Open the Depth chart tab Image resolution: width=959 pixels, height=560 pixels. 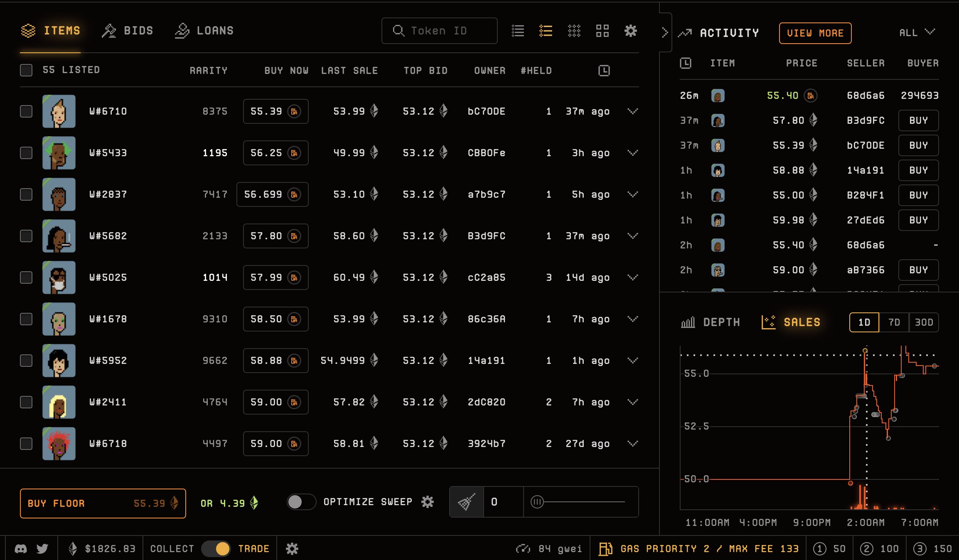(711, 322)
